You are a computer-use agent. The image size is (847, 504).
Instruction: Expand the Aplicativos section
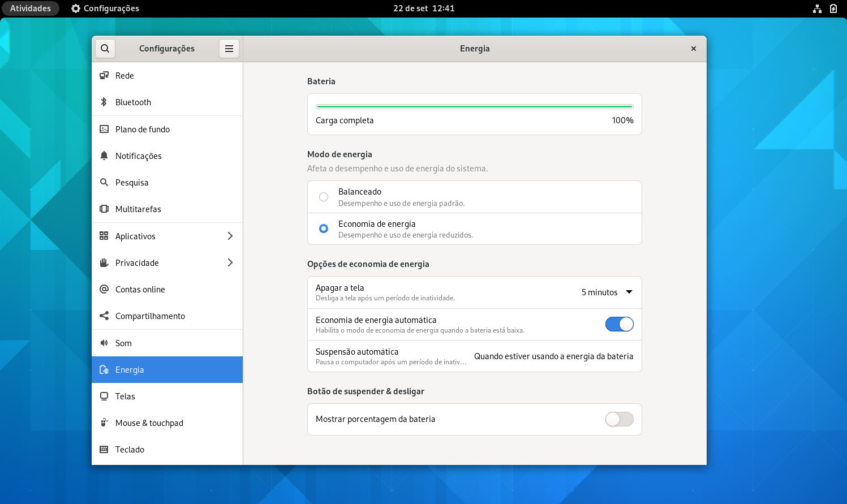pyautogui.click(x=230, y=236)
